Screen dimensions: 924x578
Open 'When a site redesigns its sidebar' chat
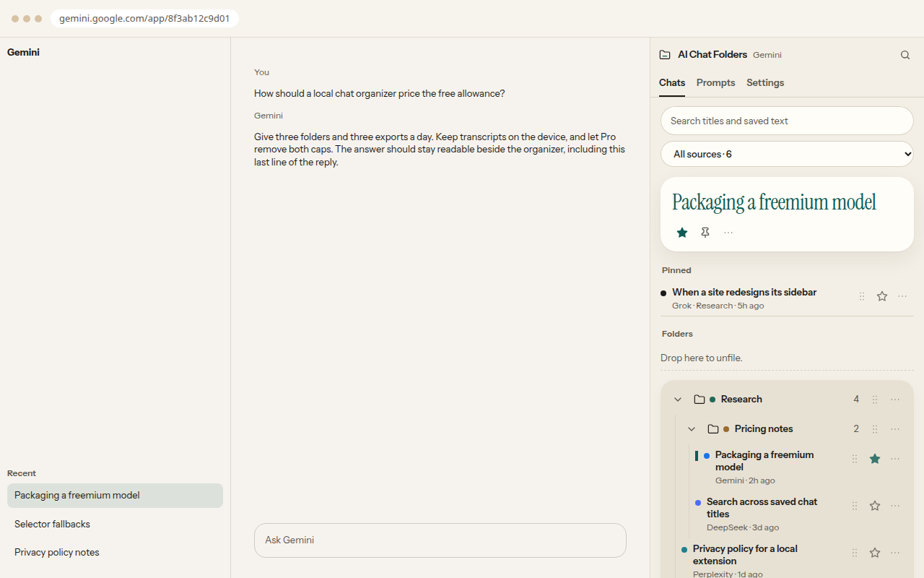tap(744, 293)
